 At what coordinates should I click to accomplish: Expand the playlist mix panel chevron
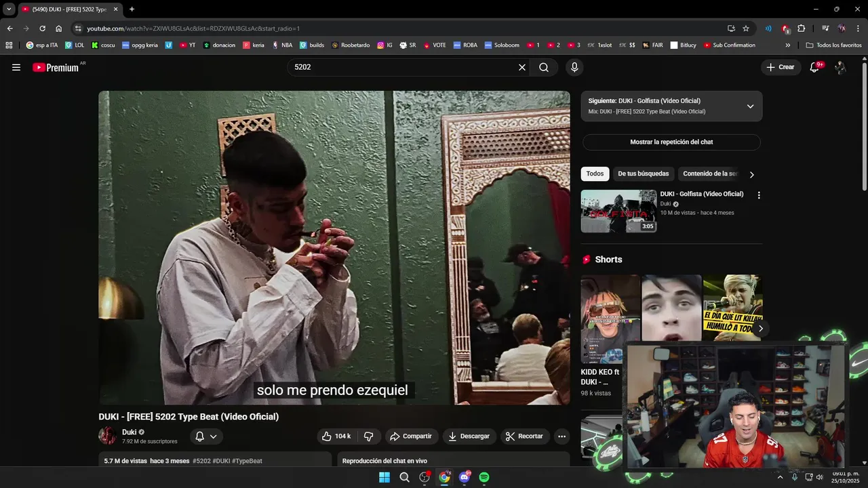[750, 106]
